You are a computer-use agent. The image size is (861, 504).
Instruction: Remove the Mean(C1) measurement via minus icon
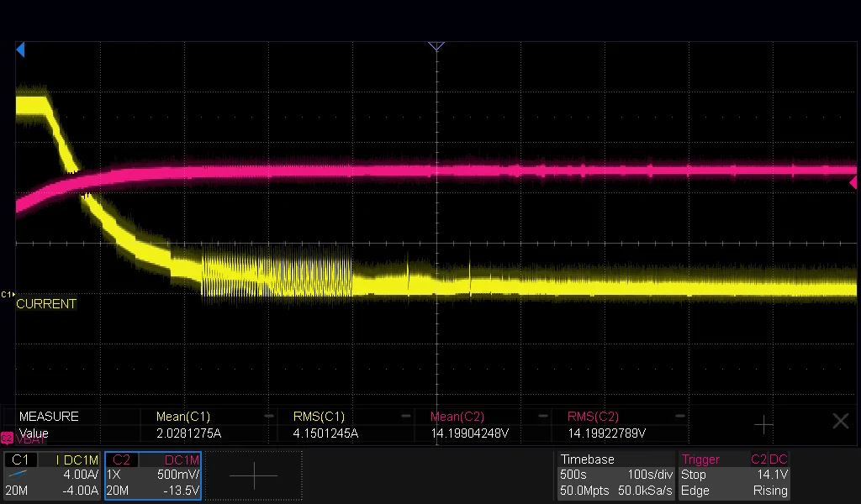269,417
